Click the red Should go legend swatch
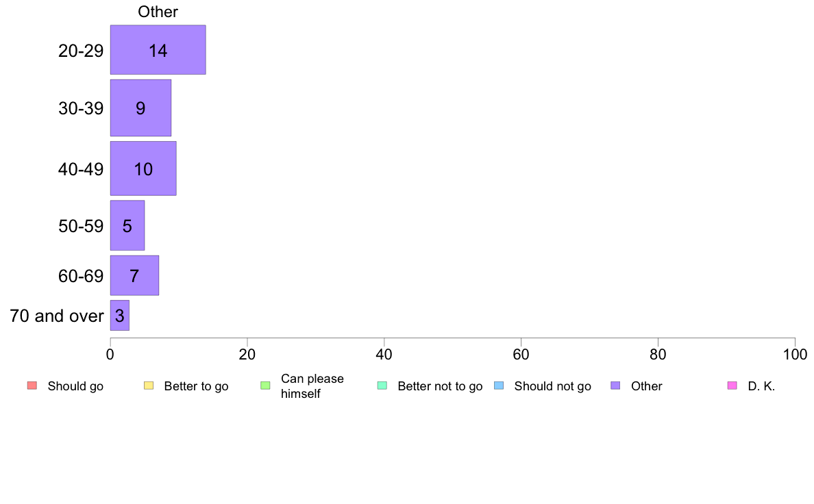Image resolution: width=814 pixels, height=504 pixels. pyautogui.click(x=32, y=386)
